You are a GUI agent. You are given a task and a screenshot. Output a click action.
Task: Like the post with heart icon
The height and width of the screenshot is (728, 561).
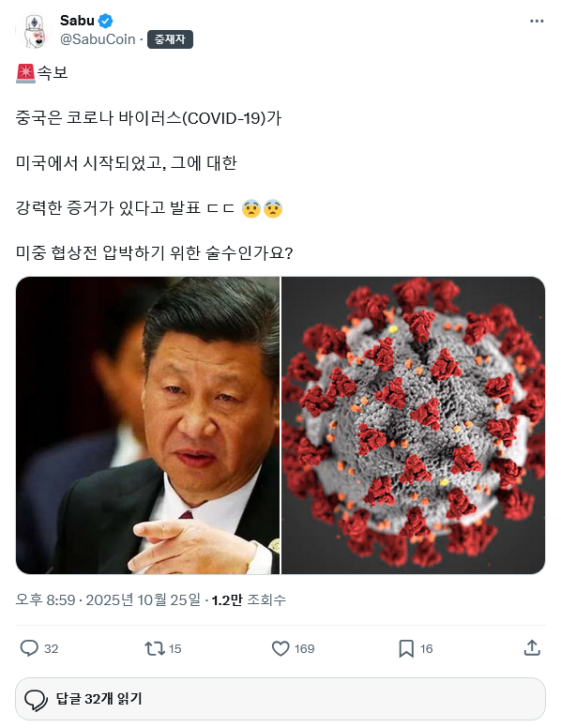click(280, 648)
